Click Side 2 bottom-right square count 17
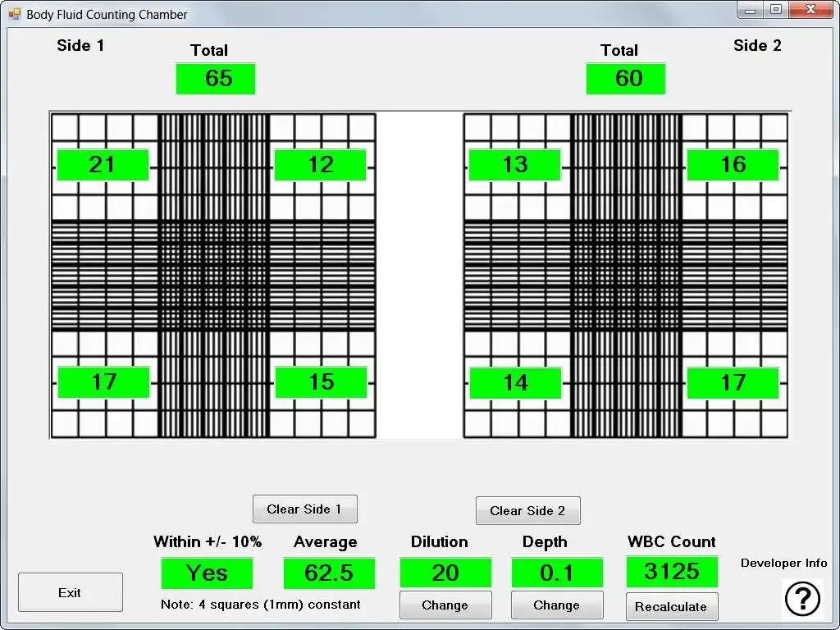The image size is (840, 630). [x=733, y=383]
